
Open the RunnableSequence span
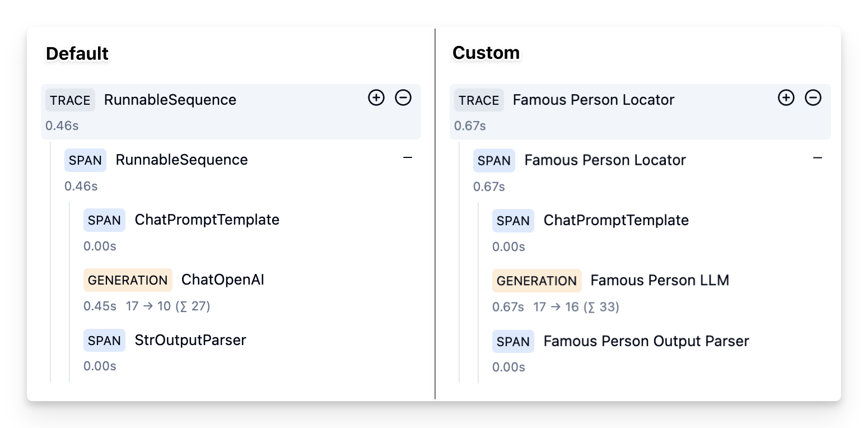point(182,160)
